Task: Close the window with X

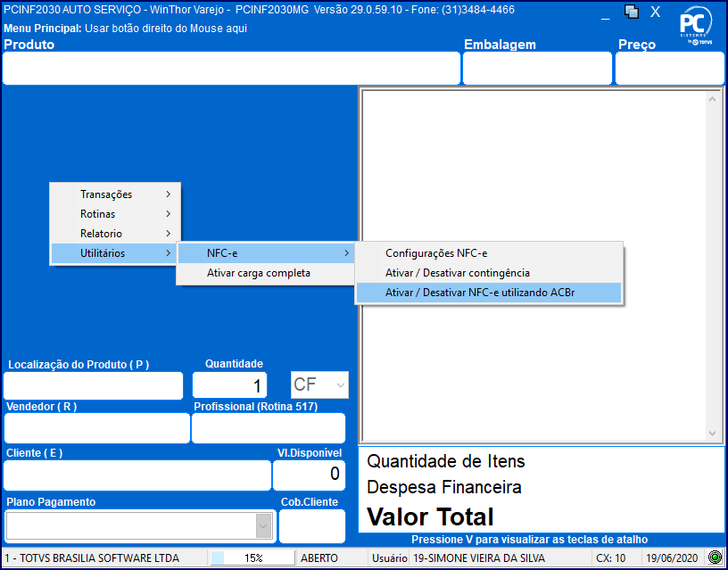Action: 655,12
